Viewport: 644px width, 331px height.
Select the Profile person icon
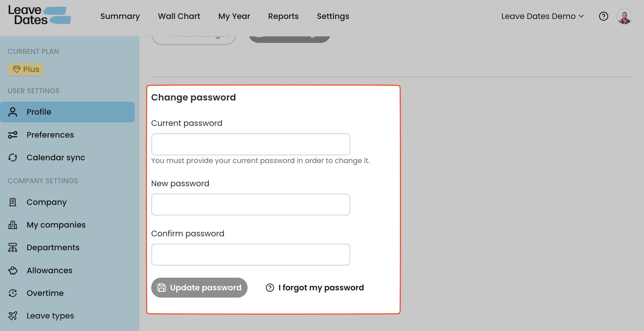tap(13, 112)
